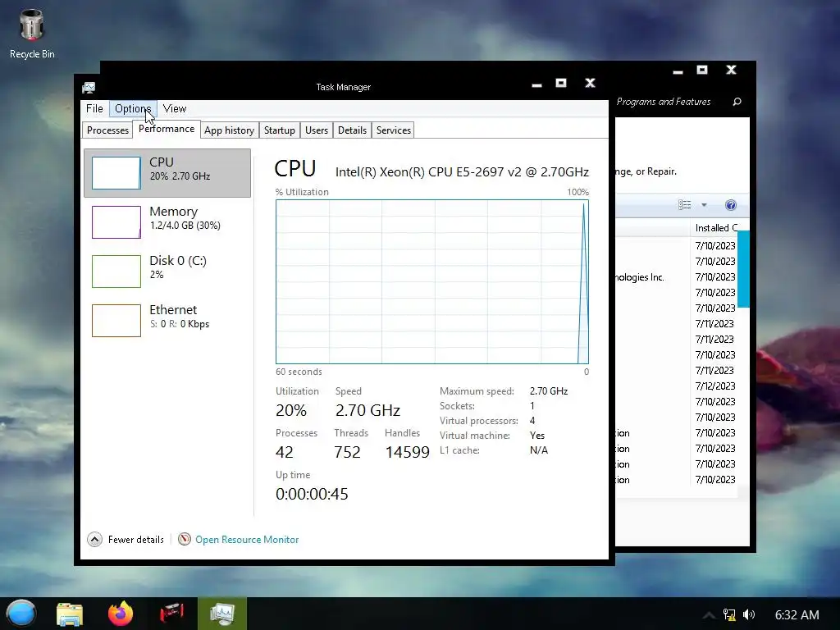Click the up time value 0:00:00:45

click(312, 494)
